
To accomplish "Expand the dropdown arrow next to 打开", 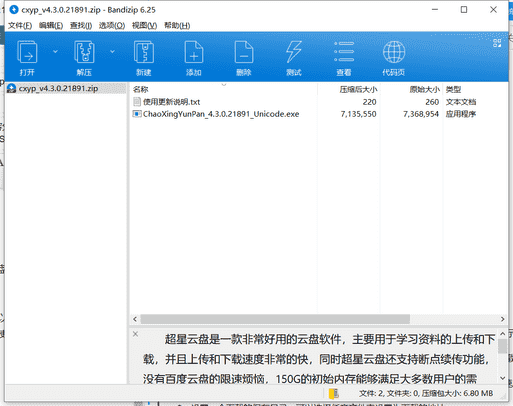I will pos(55,52).
